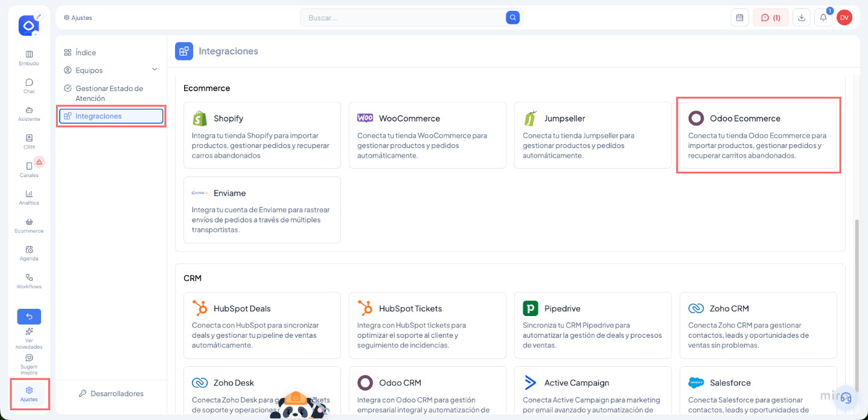Screen dimensions: 868x420
Task: Open the Canales sidebar icon
Action: point(29,167)
